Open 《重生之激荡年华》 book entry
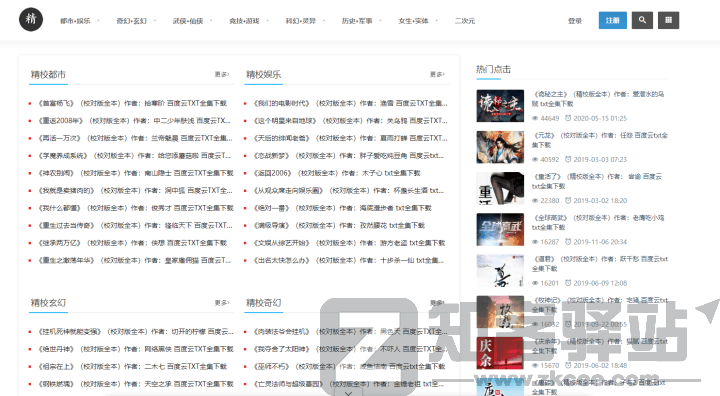Image resolution: width=720 pixels, height=396 pixels. coord(134,260)
